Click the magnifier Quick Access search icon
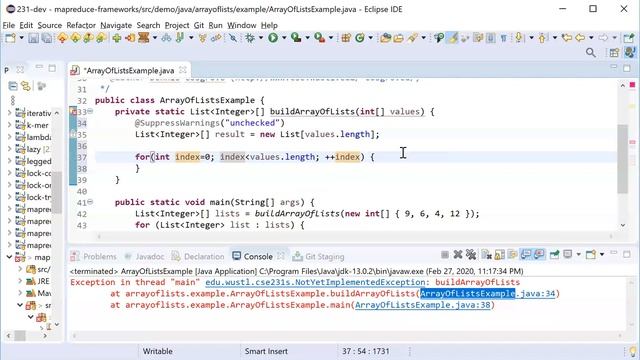This screenshot has width=640, height=360. (591, 53)
